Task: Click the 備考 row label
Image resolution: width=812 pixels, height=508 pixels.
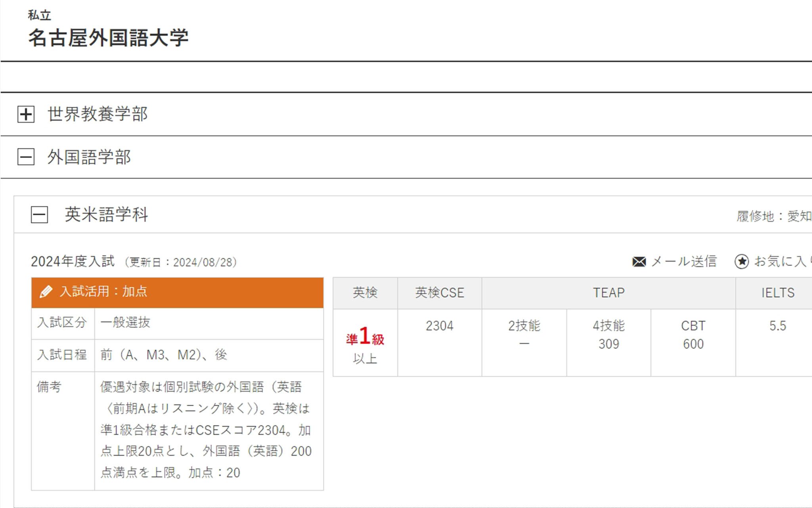Action: pos(49,387)
